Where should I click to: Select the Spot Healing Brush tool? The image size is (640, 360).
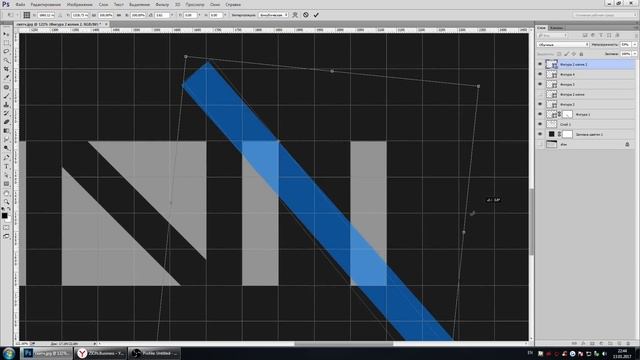point(6,87)
